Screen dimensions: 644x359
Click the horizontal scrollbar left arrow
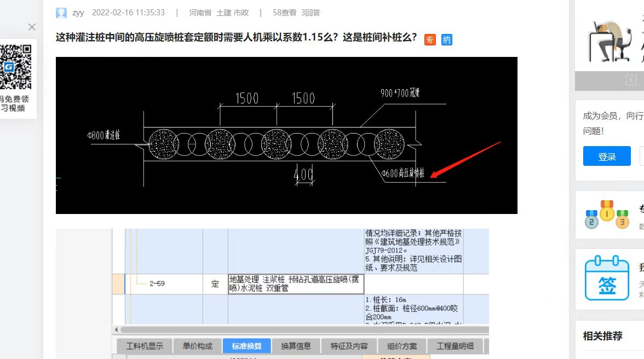(x=116, y=329)
